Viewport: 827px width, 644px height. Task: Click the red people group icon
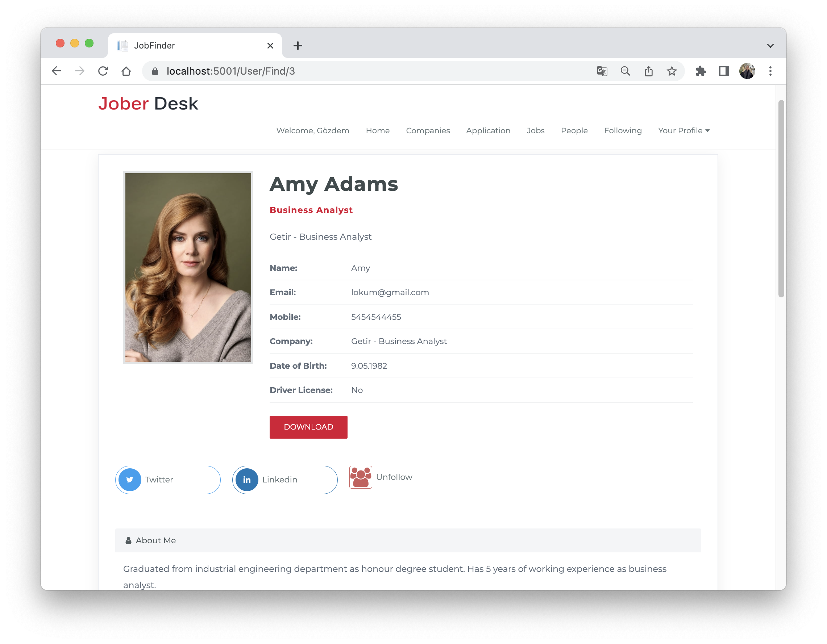coord(361,477)
